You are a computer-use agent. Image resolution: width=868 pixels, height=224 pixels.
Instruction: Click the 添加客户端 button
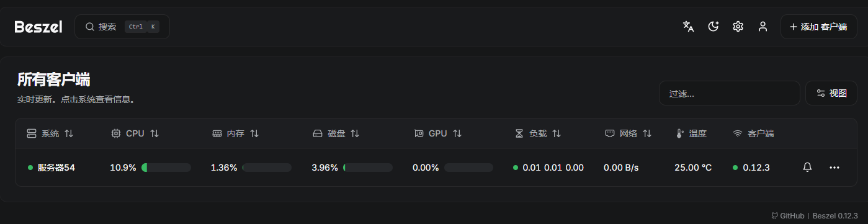click(x=819, y=27)
